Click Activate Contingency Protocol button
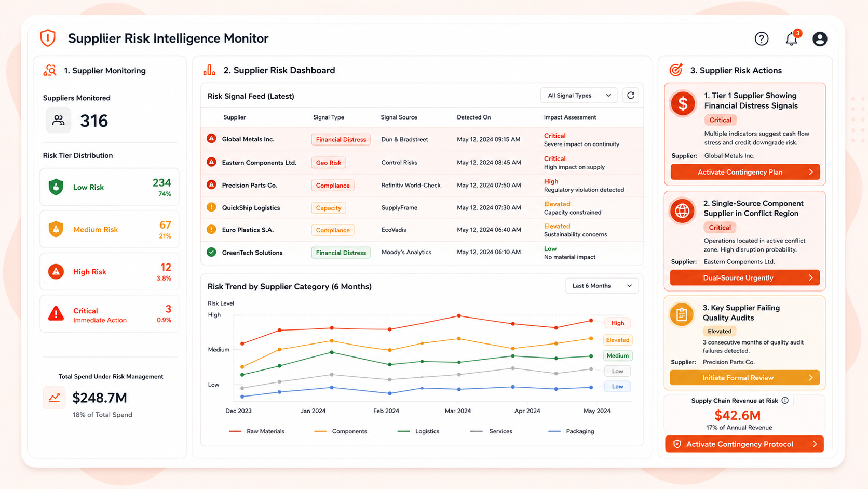This screenshot has height=489, width=868. click(744, 444)
